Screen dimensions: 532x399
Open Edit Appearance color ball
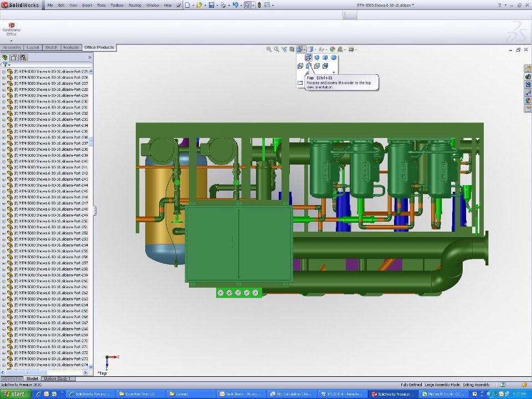[332, 49]
